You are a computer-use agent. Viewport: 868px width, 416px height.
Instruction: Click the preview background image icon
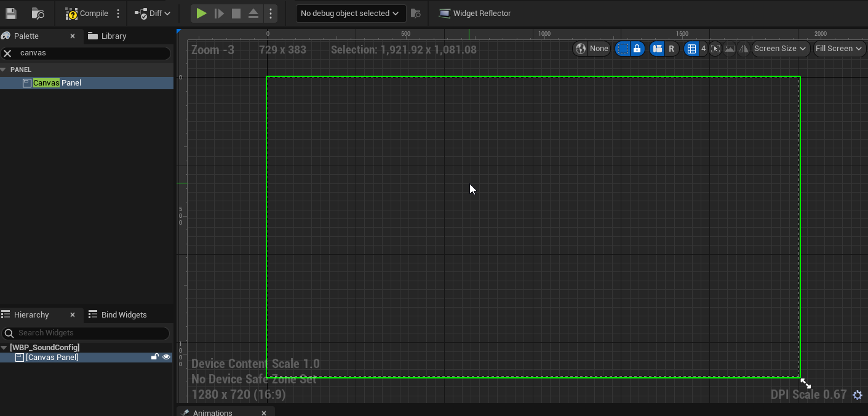click(x=730, y=49)
